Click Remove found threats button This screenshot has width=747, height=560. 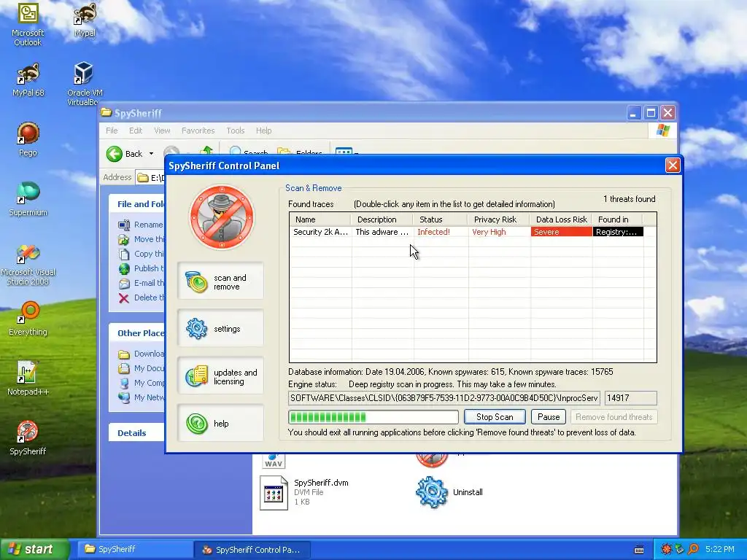coord(614,416)
